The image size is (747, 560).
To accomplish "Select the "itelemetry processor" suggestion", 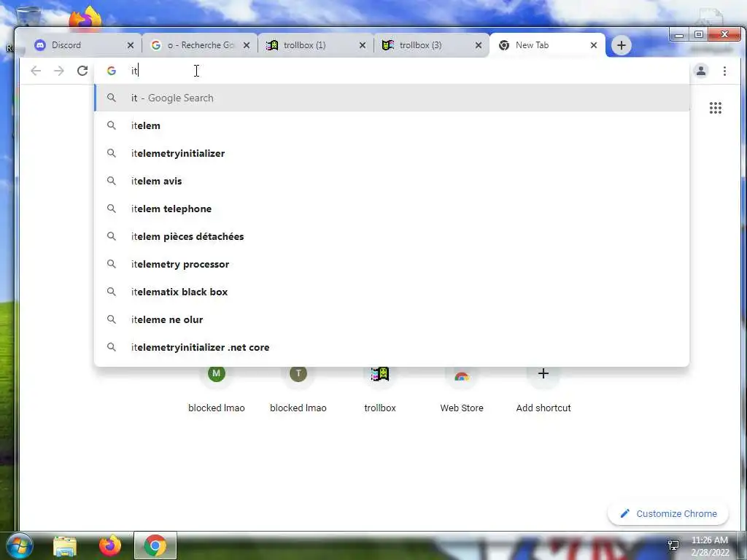I will [392, 264].
